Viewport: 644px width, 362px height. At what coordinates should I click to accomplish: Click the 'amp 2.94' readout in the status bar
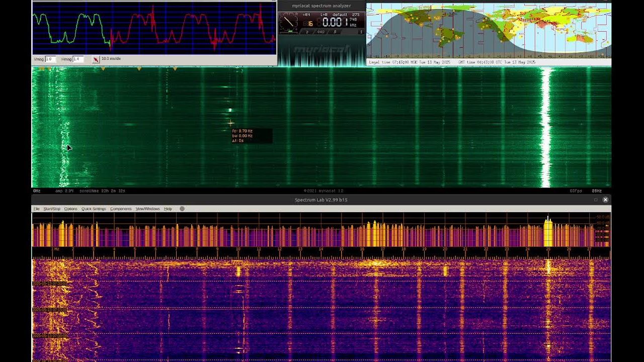65,191
